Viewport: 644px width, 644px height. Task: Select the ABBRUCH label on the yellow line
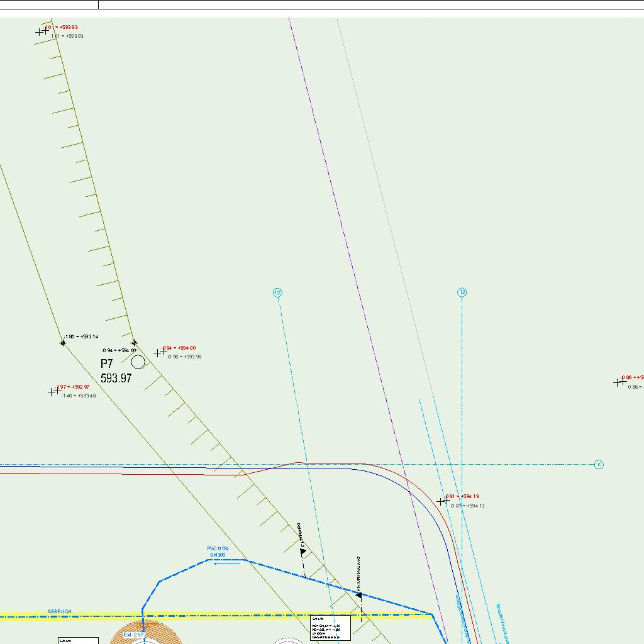[60, 611]
